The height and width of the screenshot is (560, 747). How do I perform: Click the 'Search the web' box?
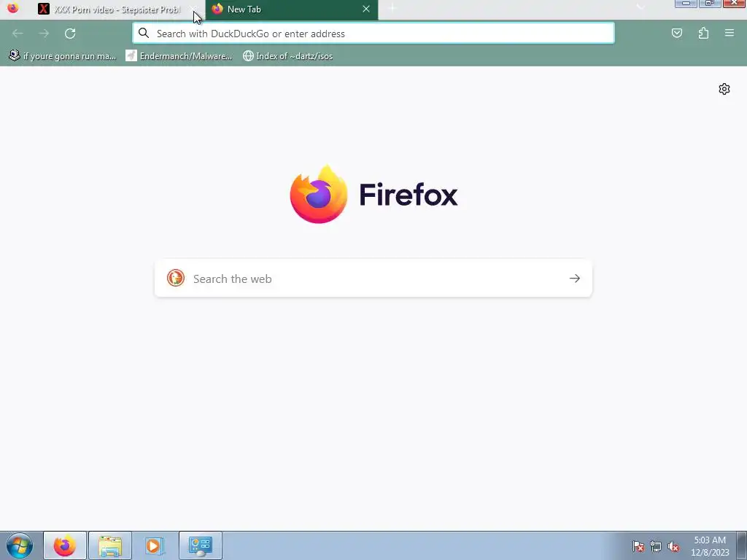click(373, 279)
